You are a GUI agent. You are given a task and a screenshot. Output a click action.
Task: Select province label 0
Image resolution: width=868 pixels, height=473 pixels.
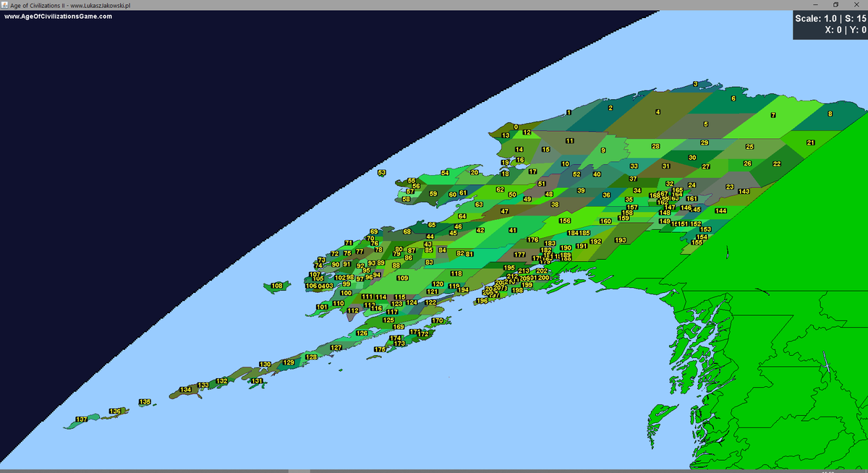click(516, 127)
